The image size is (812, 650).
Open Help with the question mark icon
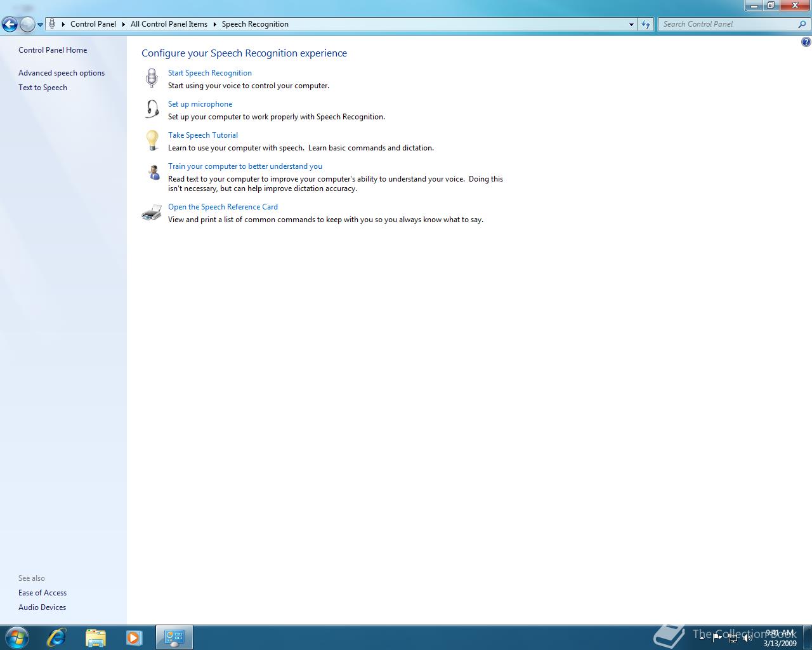tap(806, 43)
